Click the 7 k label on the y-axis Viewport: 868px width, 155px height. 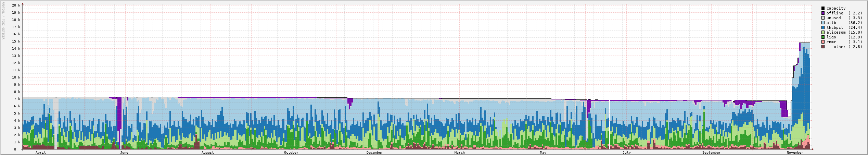(x=17, y=99)
